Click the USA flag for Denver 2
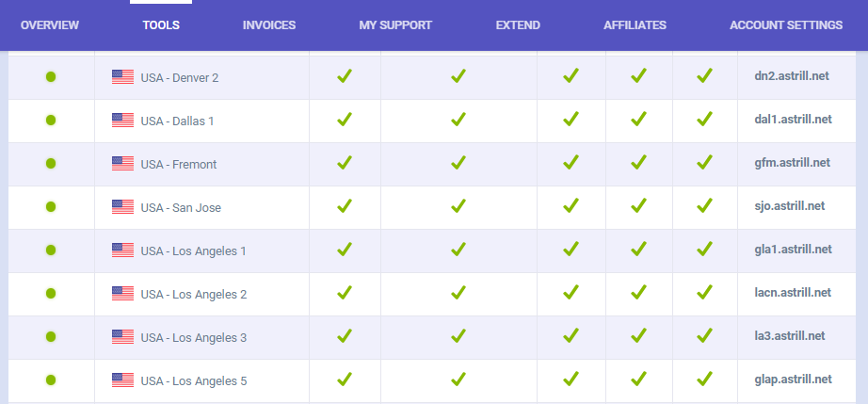Screen dimensions: 868x404 point(123,77)
